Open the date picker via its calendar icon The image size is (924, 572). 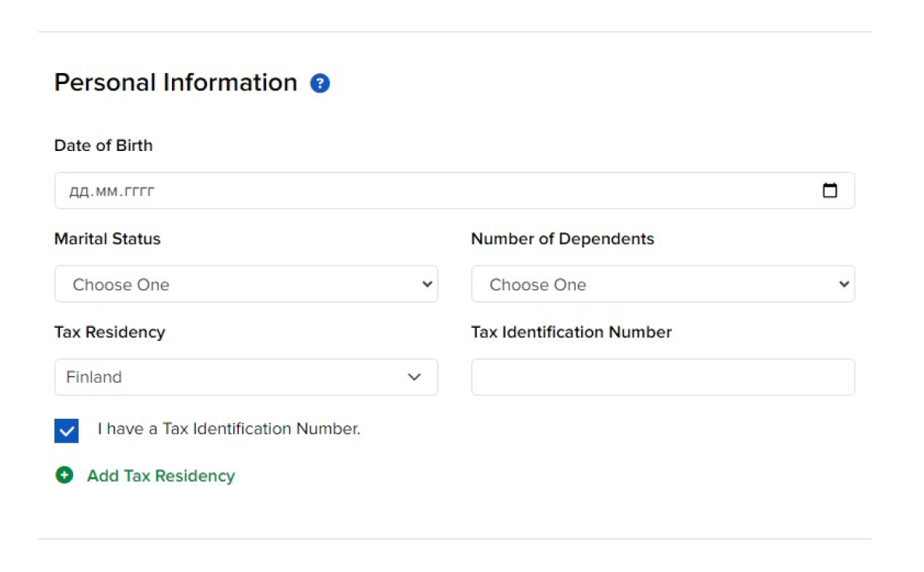click(x=831, y=189)
